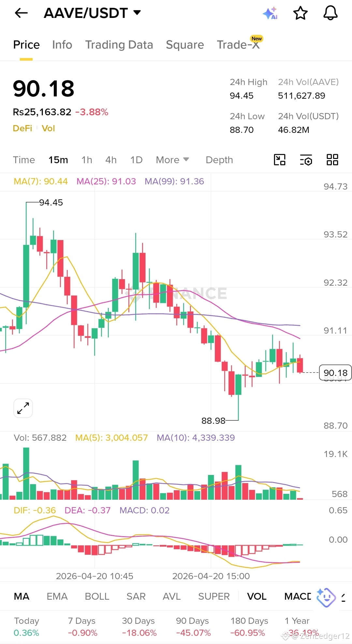The height and width of the screenshot is (644, 352).
Task: Expand the AAVE/USDT pair selector dropdown
Action: click(137, 13)
